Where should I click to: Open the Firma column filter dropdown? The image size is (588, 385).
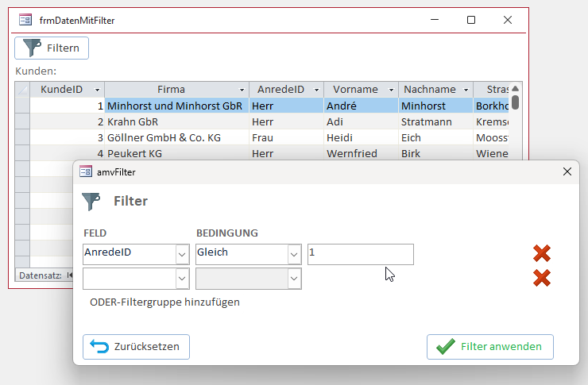(x=242, y=90)
